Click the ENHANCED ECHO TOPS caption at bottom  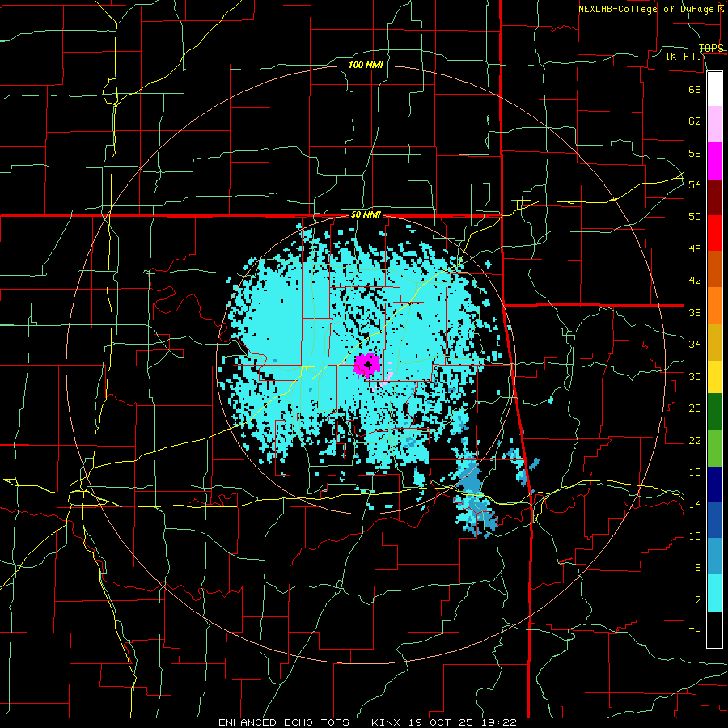[367, 722]
